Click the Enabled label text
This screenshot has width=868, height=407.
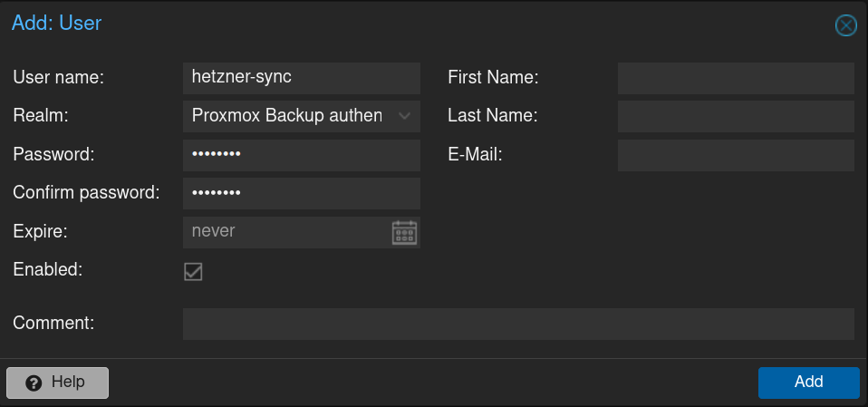[47, 269]
